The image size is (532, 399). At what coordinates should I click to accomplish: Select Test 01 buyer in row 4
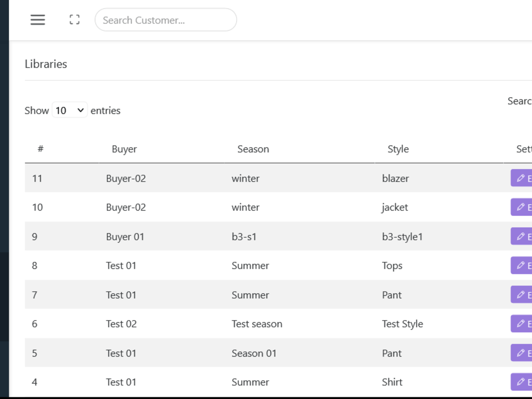121,383
